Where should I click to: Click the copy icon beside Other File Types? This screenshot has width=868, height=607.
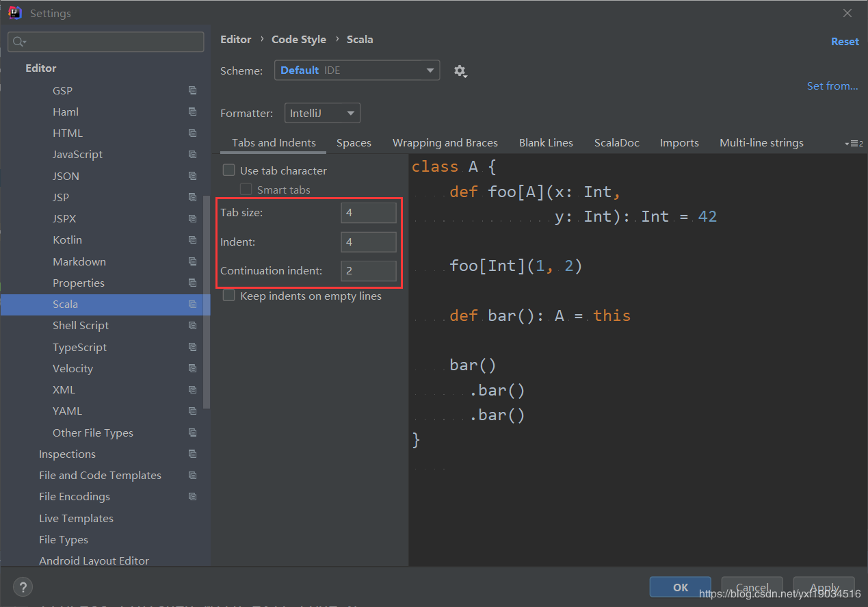click(x=192, y=432)
